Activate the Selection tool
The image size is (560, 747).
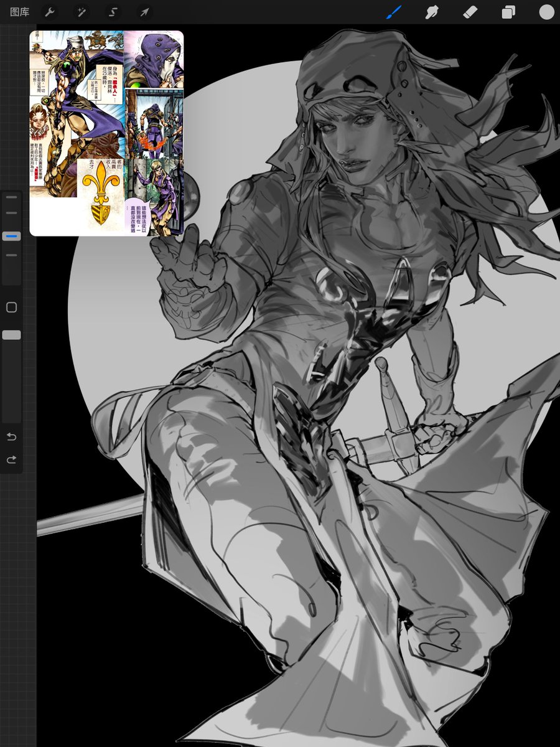click(113, 12)
